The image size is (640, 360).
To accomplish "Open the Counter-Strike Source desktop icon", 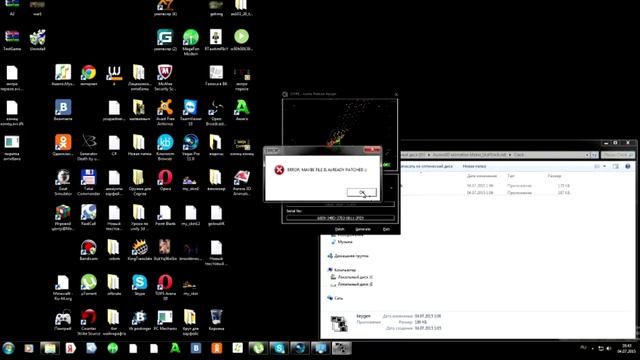I will (89, 322).
